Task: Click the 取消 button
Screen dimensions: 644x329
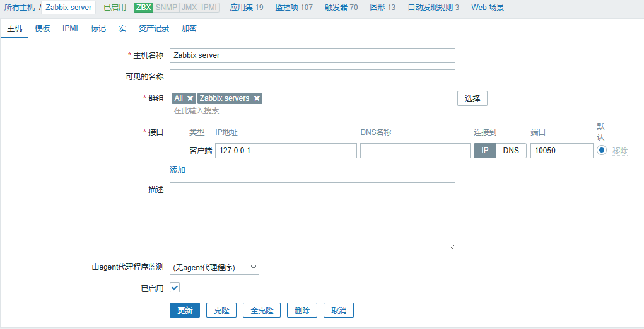Action: [x=339, y=310]
